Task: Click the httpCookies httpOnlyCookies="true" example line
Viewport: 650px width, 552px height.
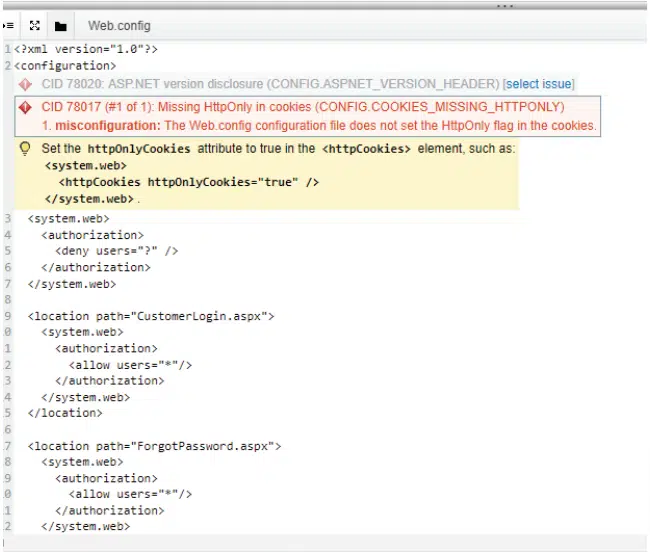Action: [189, 182]
